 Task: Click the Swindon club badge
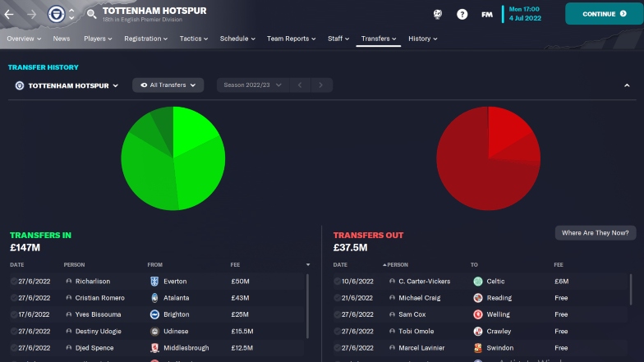click(478, 348)
